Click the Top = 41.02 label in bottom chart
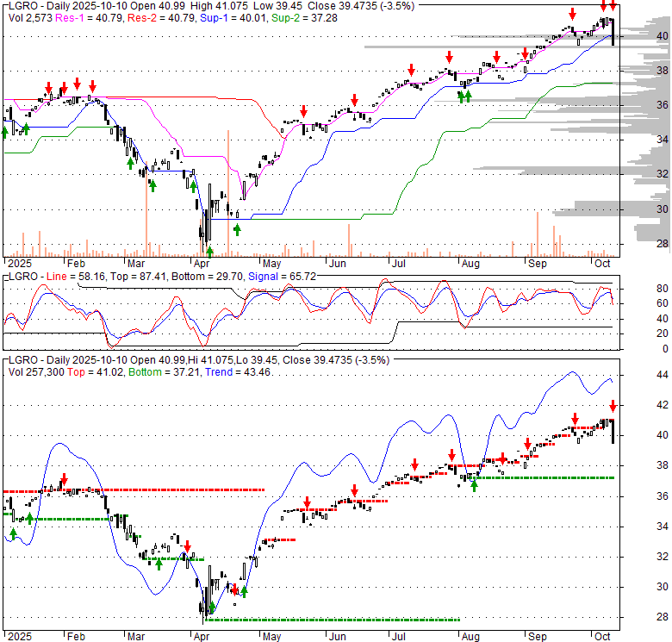 click(96, 372)
